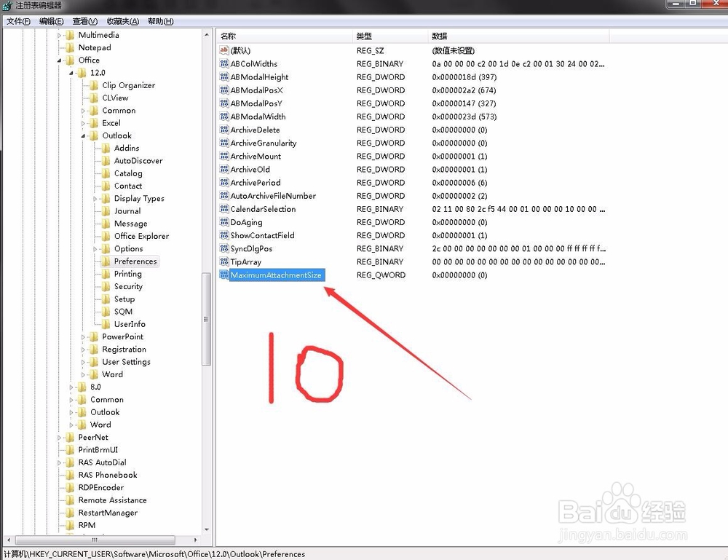728x560 pixels.
Task: Click the (默认) string value icon
Action: pos(224,51)
